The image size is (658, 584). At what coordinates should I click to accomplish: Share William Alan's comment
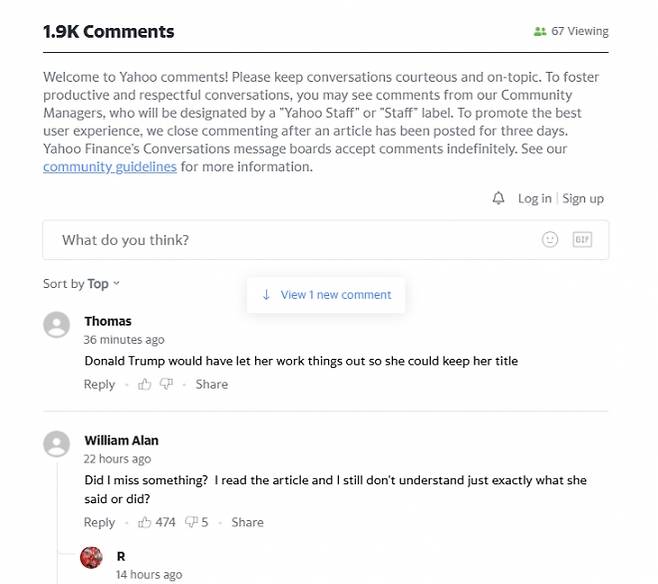[x=247, y=522]
